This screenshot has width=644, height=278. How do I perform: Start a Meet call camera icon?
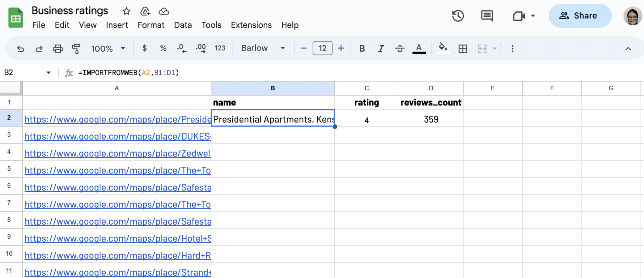(519, 16)
